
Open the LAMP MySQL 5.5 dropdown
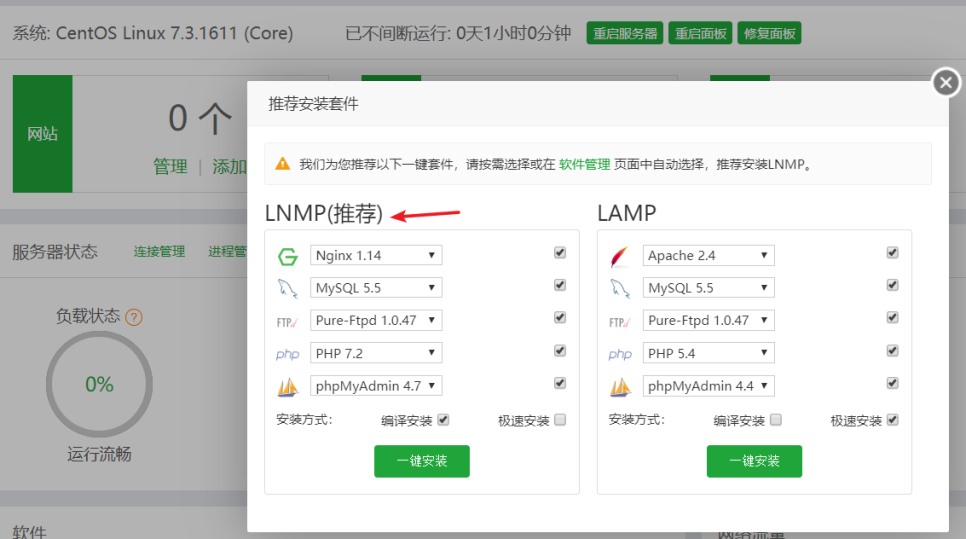708,288
